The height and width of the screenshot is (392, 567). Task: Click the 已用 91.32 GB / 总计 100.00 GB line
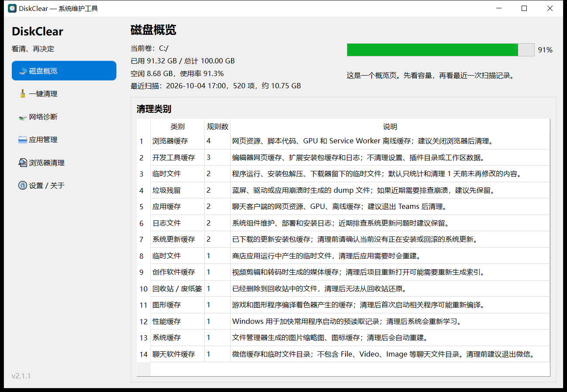[x=183, y=61]
